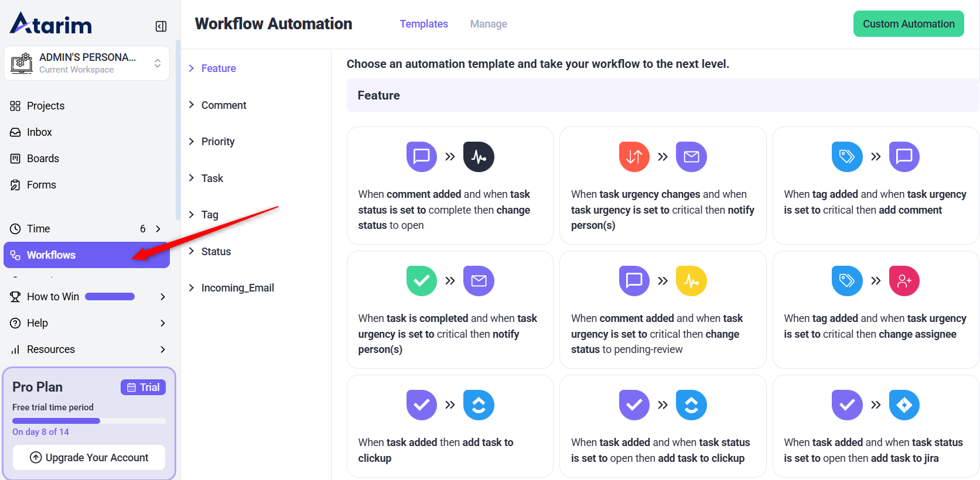Collapse the sidebar using the panel icon
This screenshot has height=480, width=980.
click(161, 26)
